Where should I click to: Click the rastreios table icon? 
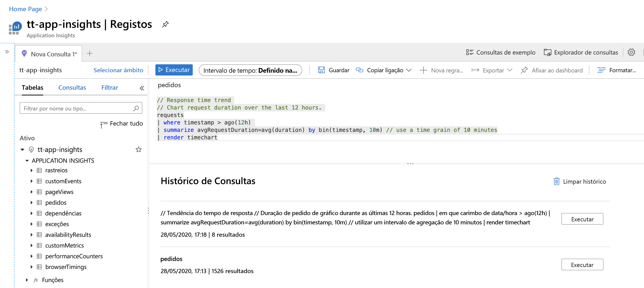39,171
